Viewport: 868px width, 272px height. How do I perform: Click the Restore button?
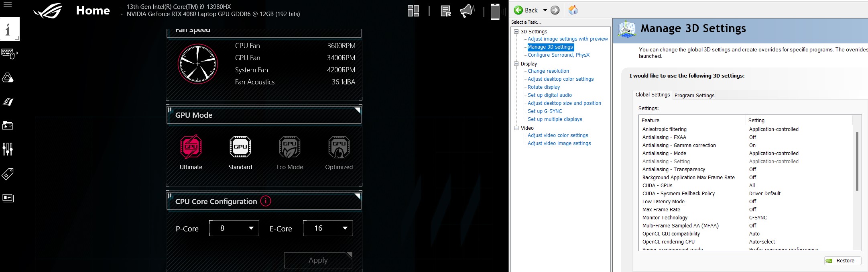coord(843,261)
